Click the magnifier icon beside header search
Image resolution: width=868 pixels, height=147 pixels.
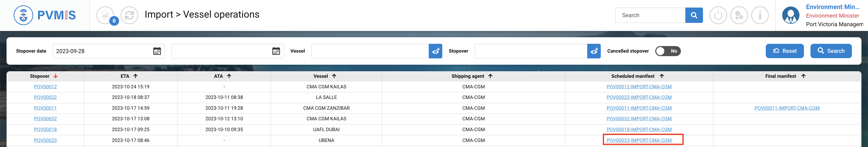[x=694, y=15]
